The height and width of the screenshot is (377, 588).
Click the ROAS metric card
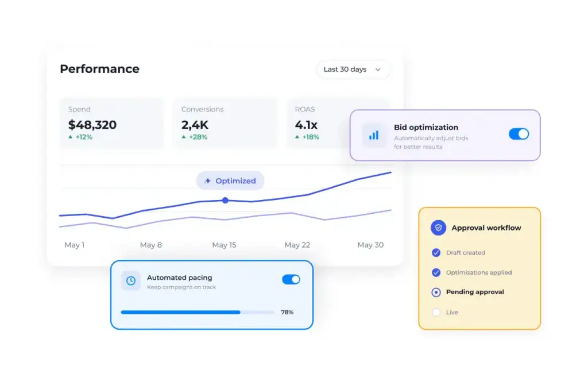[319, 123]
